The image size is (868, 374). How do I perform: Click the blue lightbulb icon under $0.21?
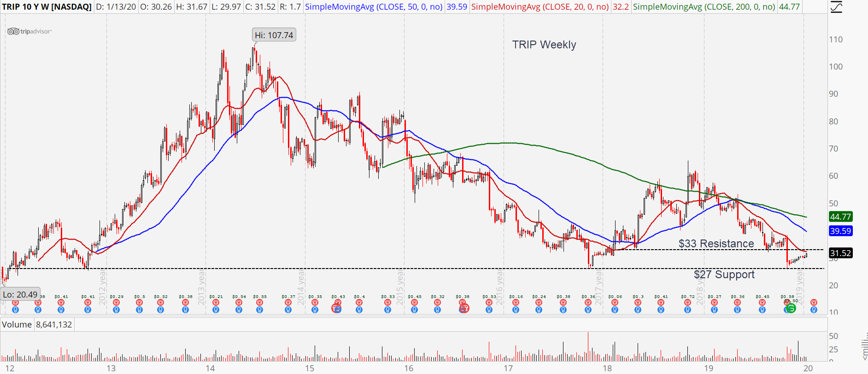216,310
